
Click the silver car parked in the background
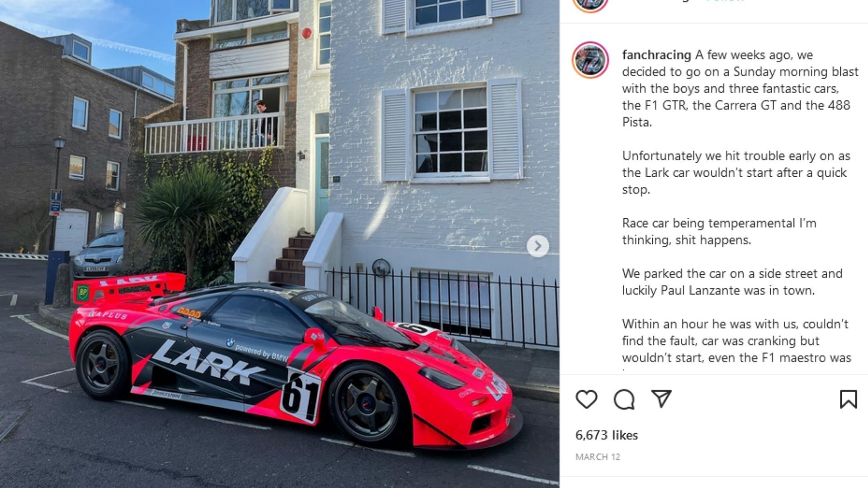(x=98, y=254)
